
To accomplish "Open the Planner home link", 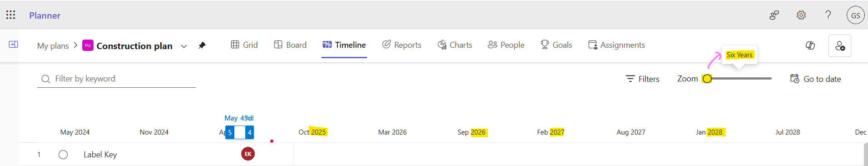I will coord(45,15).
